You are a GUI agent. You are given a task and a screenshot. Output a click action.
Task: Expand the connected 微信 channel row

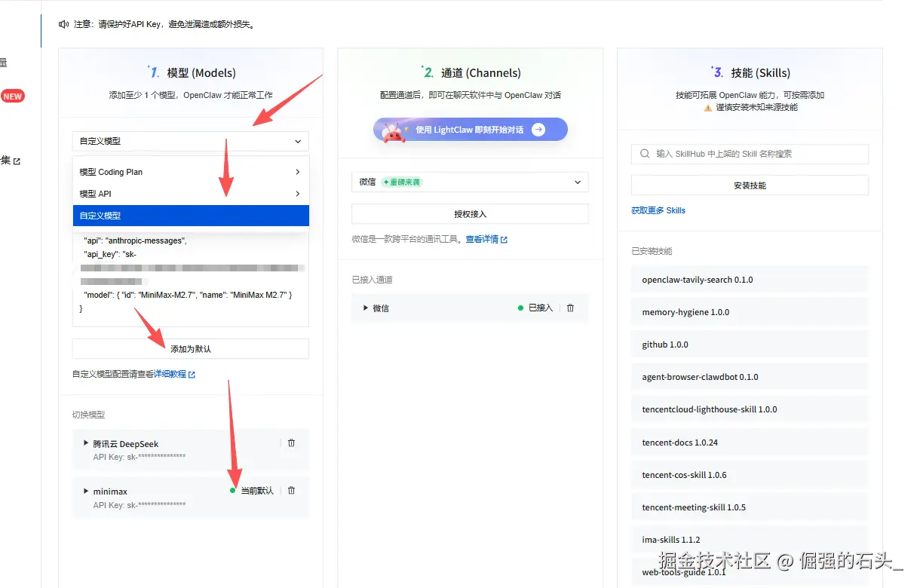tap(366, 308)
